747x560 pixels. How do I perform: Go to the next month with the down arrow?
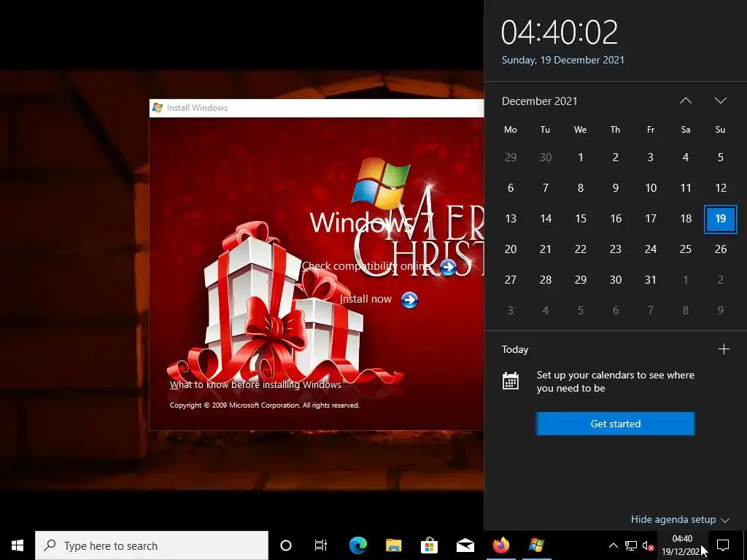pyautogui.click(x=720, y=101)
